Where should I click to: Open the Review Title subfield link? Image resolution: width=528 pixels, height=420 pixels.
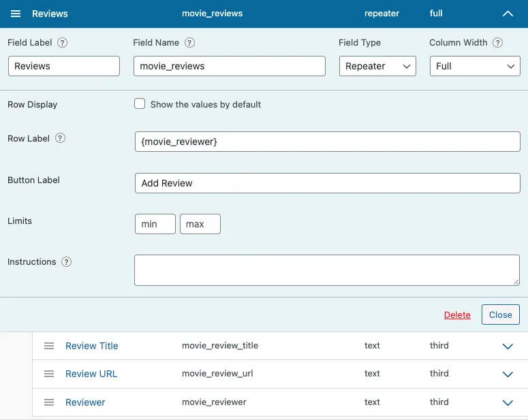[91, 346]
